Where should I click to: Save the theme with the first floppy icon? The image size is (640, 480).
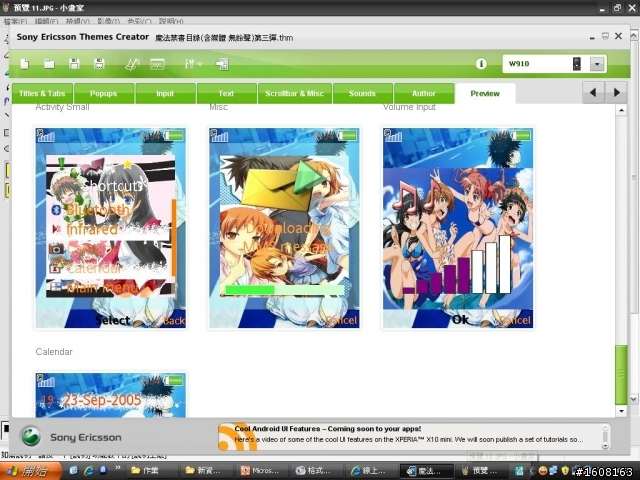click(74, 64)
